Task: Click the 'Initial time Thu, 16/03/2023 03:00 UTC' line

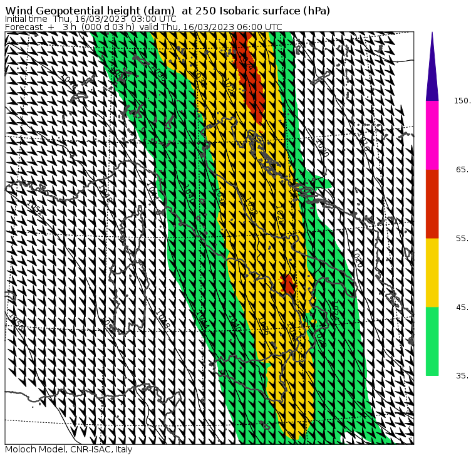Action: point(90,19)
